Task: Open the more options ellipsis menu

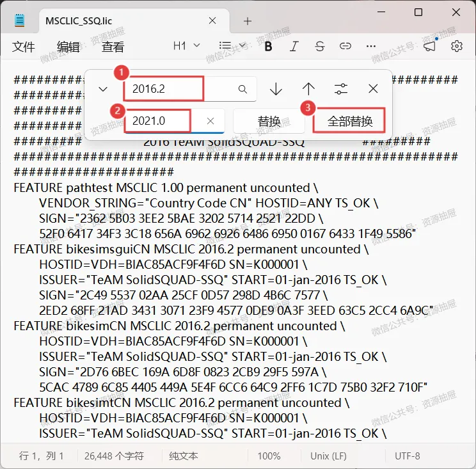Action: (x=370, y=46)
